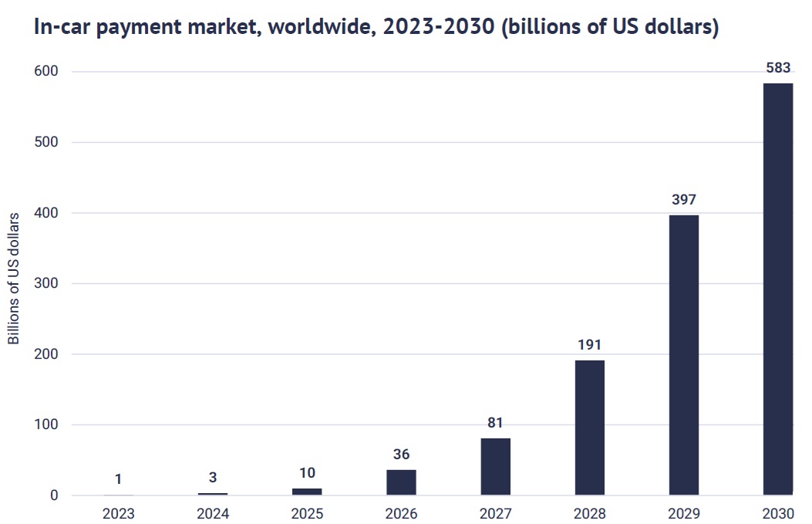Click the 397 data label
The image size is (812, 524).
coord(683,200)
